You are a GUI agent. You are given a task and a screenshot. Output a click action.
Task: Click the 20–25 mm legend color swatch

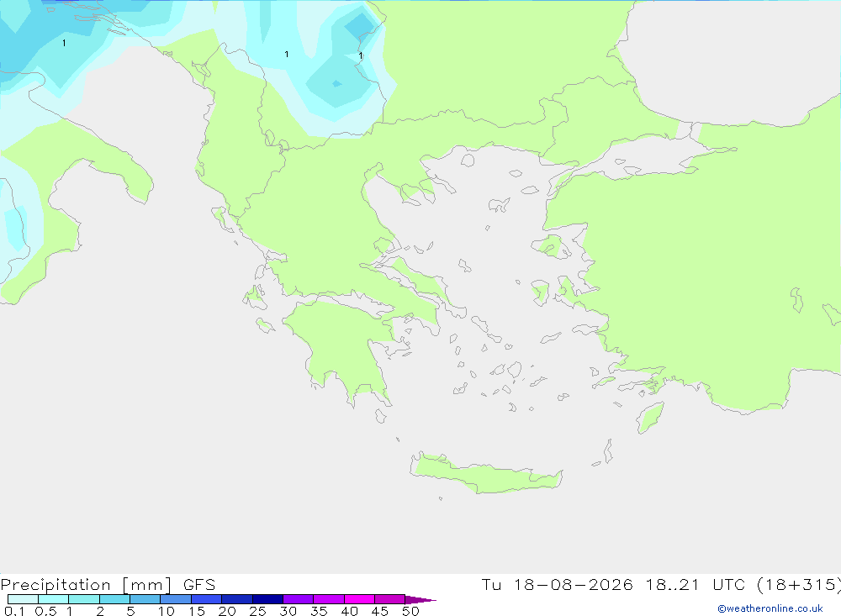pyautogui.click(x=237, y=599)
